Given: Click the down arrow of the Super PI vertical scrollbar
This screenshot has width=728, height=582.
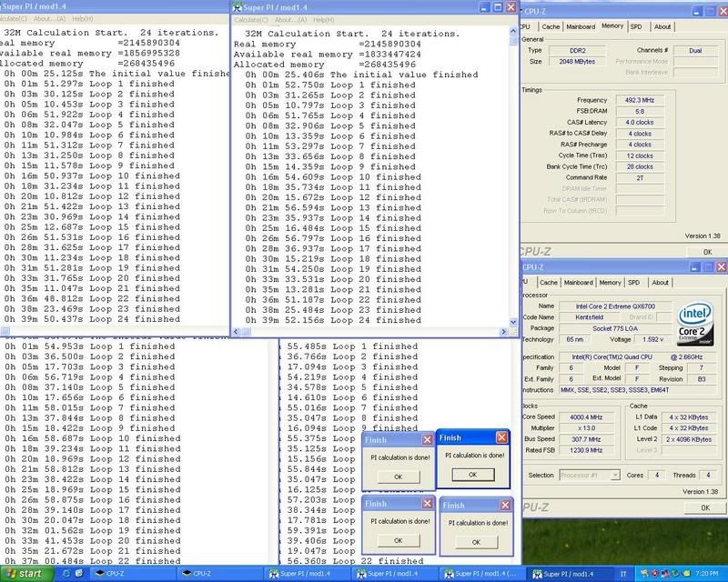Looking at the screenshot, I should point(513,322).
